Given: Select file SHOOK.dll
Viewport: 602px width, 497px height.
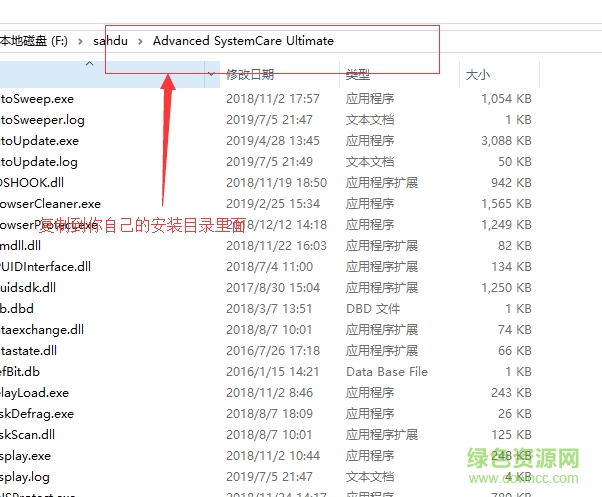Looking at the screenshot, I should (32, 183).
